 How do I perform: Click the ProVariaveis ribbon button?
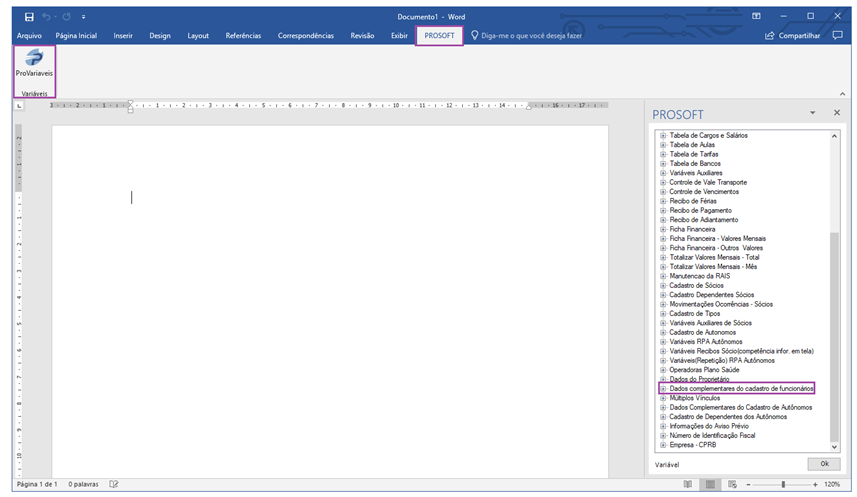[34, 63]
